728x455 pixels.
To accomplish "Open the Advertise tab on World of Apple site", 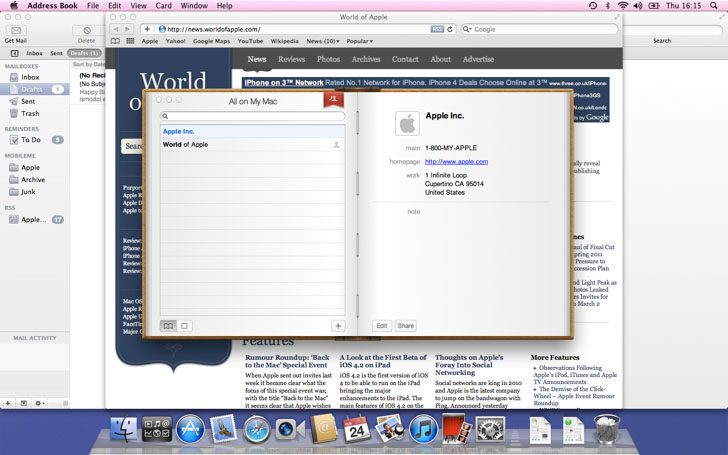I will (x=478, y=59).
